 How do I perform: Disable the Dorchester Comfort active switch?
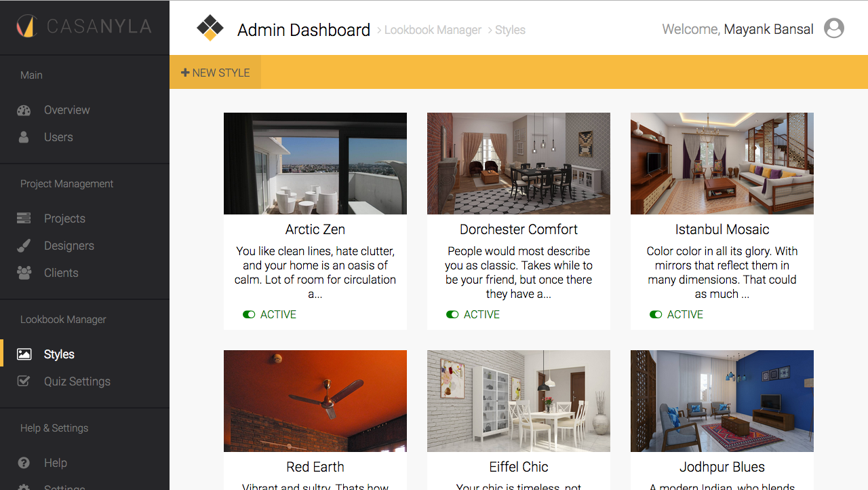(x=452, y=314)
